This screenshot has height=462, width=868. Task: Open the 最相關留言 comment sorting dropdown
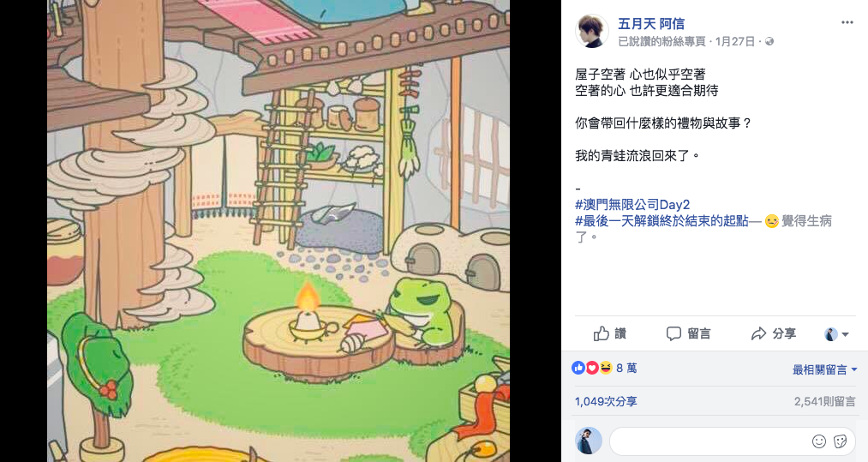824,369
